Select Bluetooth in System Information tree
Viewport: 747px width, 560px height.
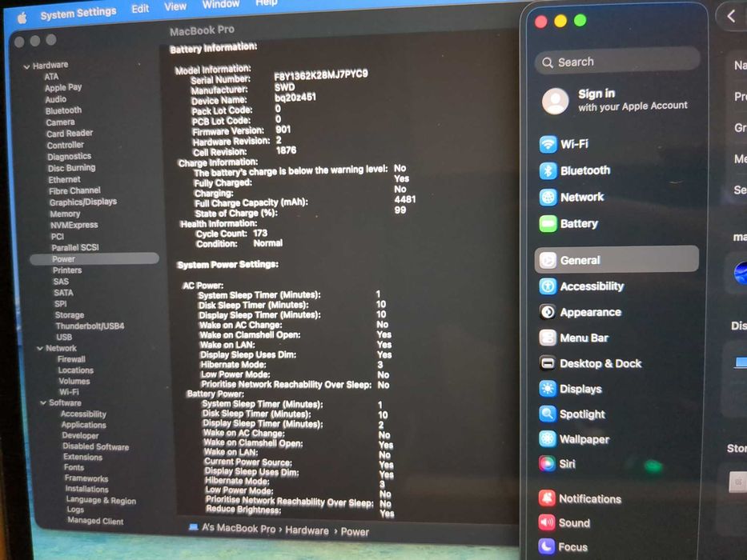tap(63, 110)
